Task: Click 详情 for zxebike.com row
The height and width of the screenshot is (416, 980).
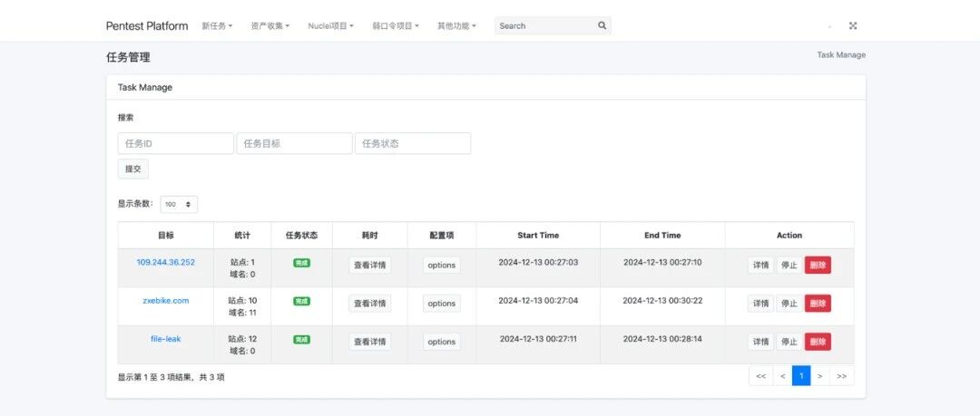Action: 760,303
